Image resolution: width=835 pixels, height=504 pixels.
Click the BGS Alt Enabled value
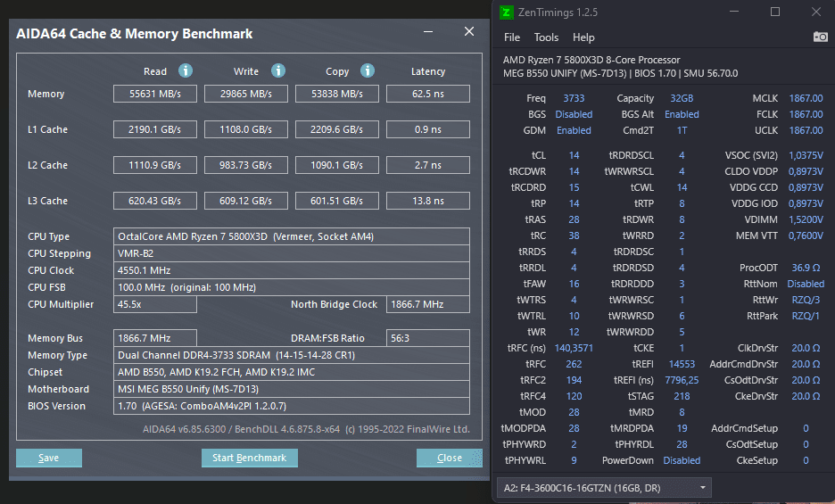[682, 114]
